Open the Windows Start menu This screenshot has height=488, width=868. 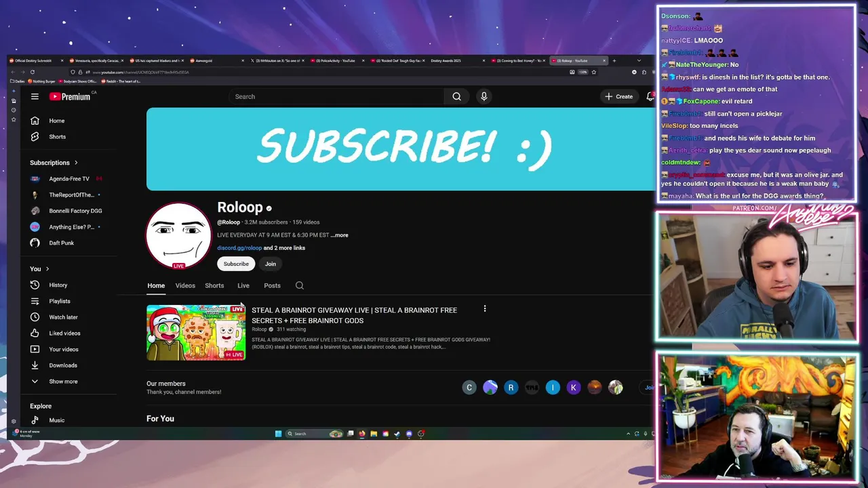(278, 434)
